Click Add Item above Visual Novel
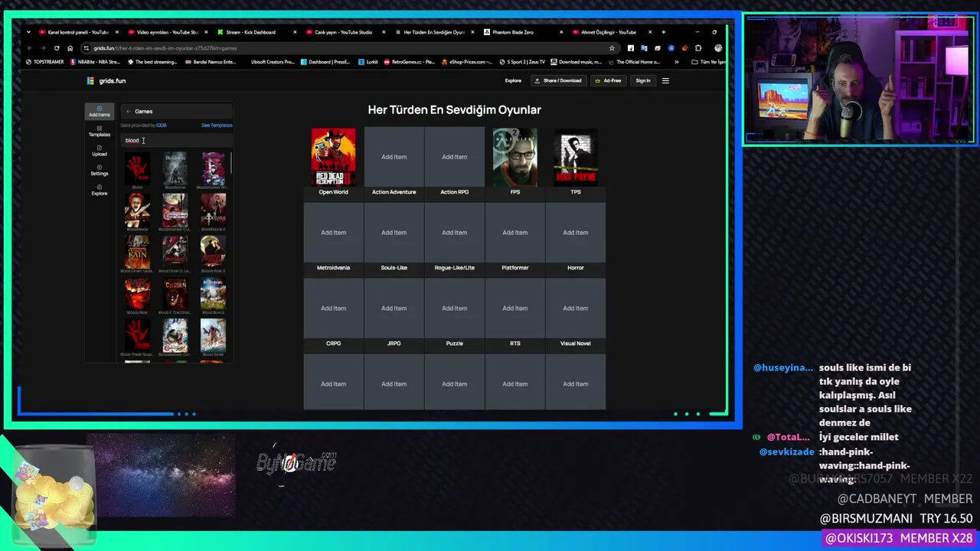 pyautogui.click(x=576, y=308)
